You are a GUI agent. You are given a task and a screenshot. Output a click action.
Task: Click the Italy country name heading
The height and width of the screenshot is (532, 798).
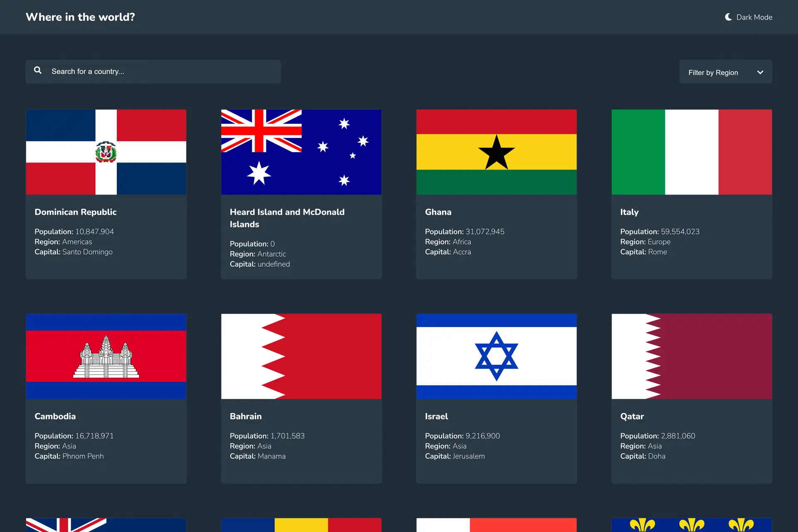point(629,212)
